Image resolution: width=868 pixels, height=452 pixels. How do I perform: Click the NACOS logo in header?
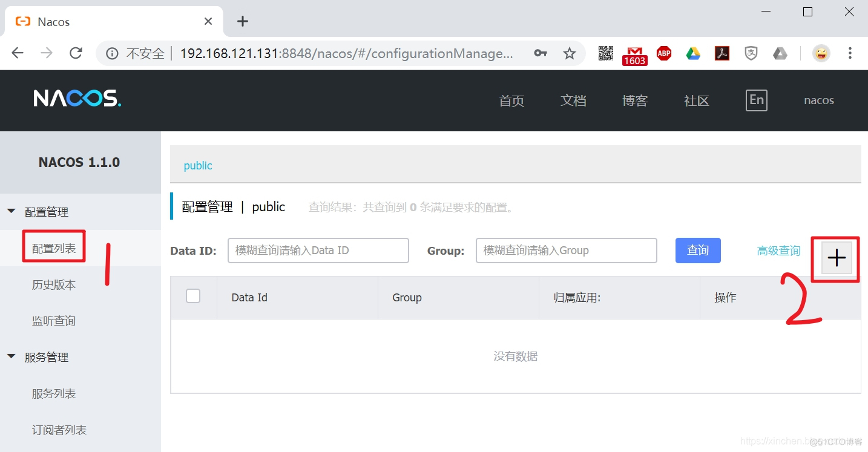[77, 99]
